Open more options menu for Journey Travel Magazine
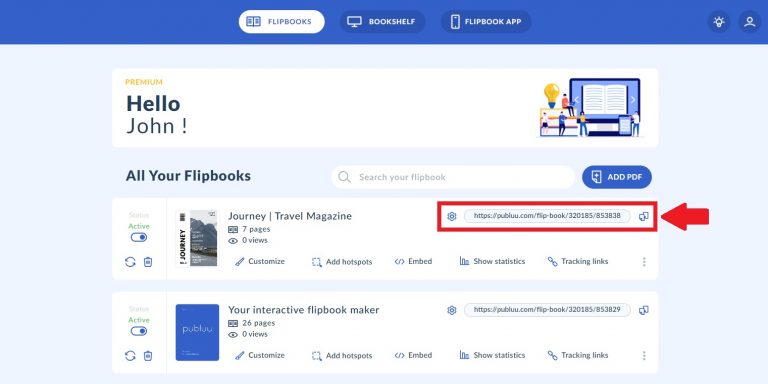The image size is (768, 384). tap(644, 262)
